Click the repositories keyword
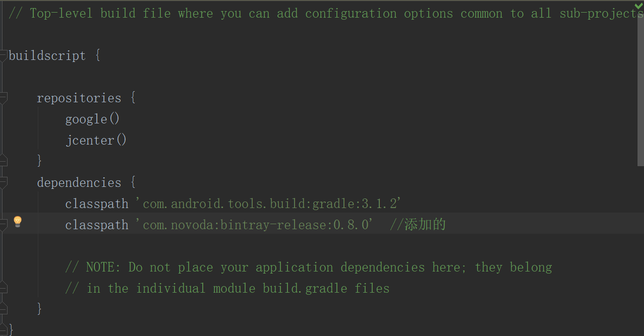The image size is (644, 336). coord(79,98)
